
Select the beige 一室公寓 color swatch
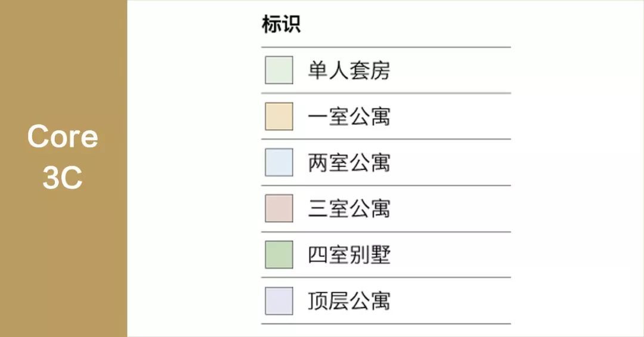coord(279,116)
